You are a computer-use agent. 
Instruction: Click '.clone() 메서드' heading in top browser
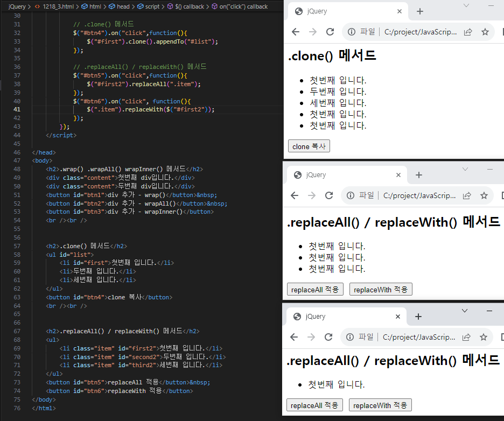point(332,55)
